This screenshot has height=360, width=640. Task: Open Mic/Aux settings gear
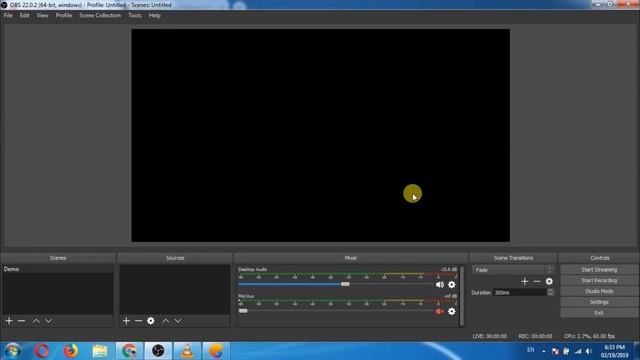(451, 311)
